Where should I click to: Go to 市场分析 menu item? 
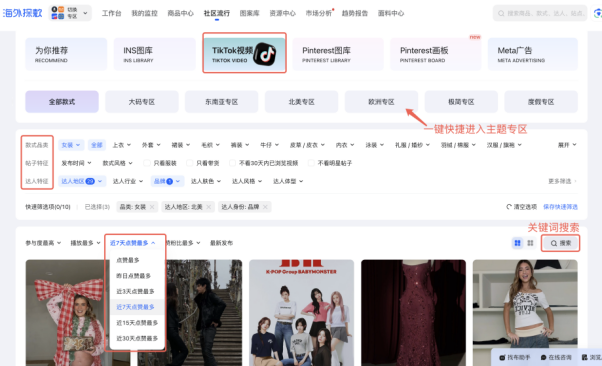point(319,13)
